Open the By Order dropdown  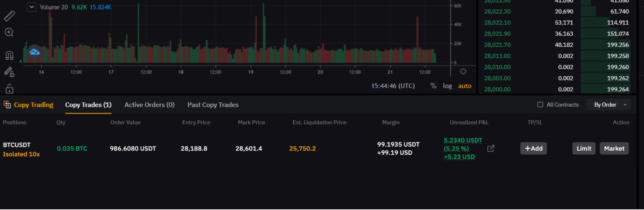608,105
